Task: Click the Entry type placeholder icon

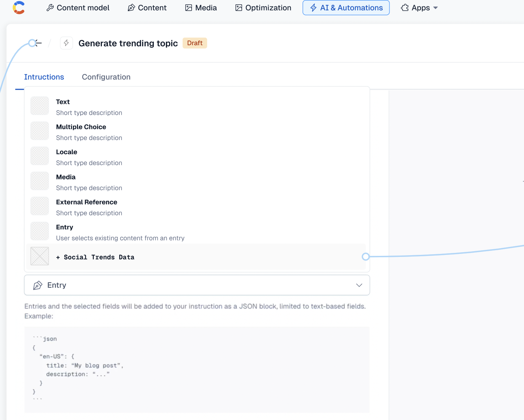Action: (40, 231)
